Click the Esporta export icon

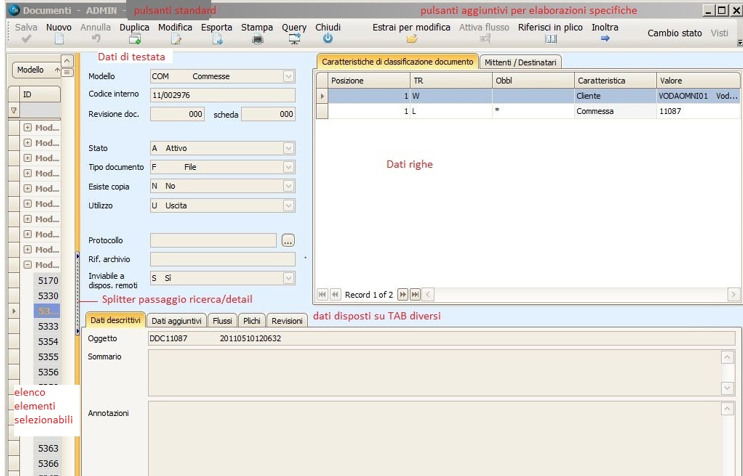tap(216, 39)
